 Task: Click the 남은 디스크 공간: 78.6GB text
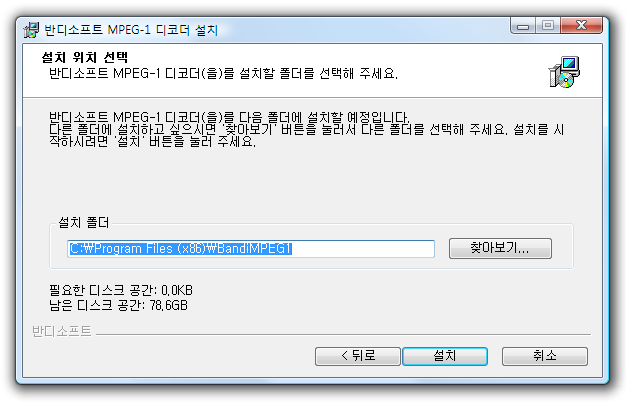(118, 305)
